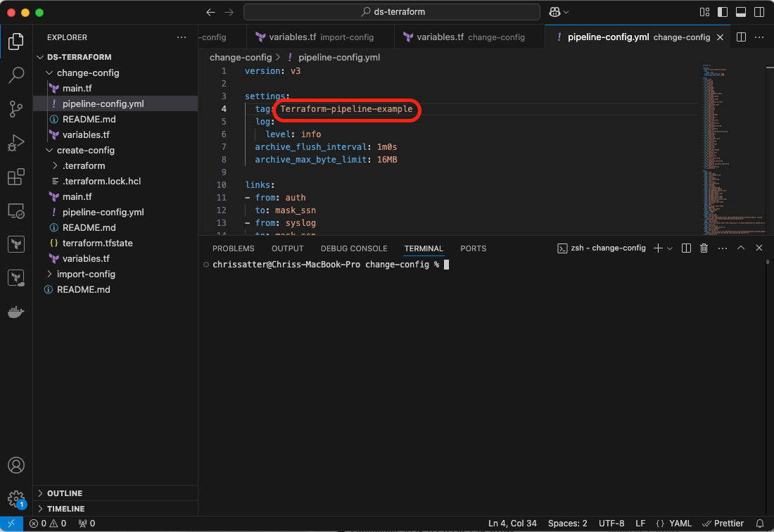This screenshot has width=774, height=532.
Task: Open the new terminal launch profile dropdown
Action: [670, 248]
